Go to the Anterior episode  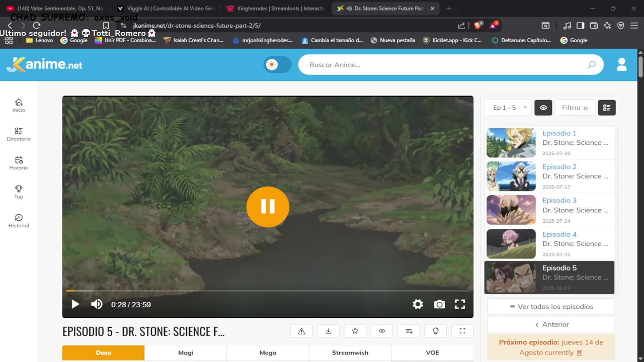pyautogui.click(x=551, y=325)
